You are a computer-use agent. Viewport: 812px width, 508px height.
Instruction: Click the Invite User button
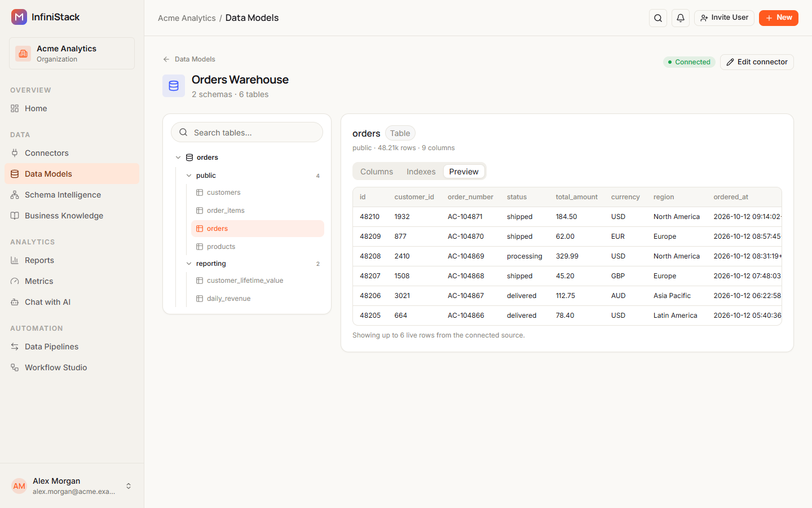tap(724, 18)
